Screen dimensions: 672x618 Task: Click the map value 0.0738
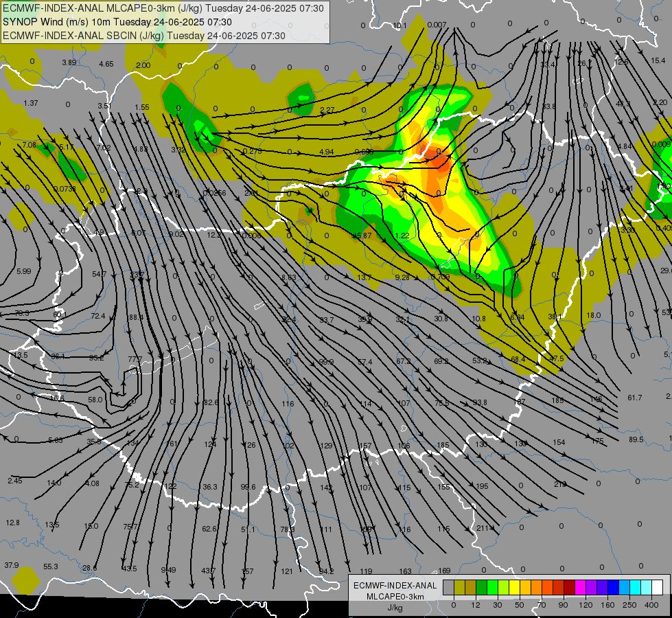[x=65, y=189]
